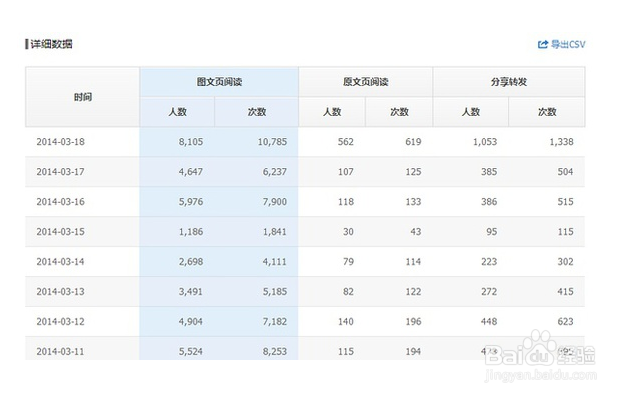
Task: Click the value 30 in 2014-03-15 row
Action: coord(348,232)
